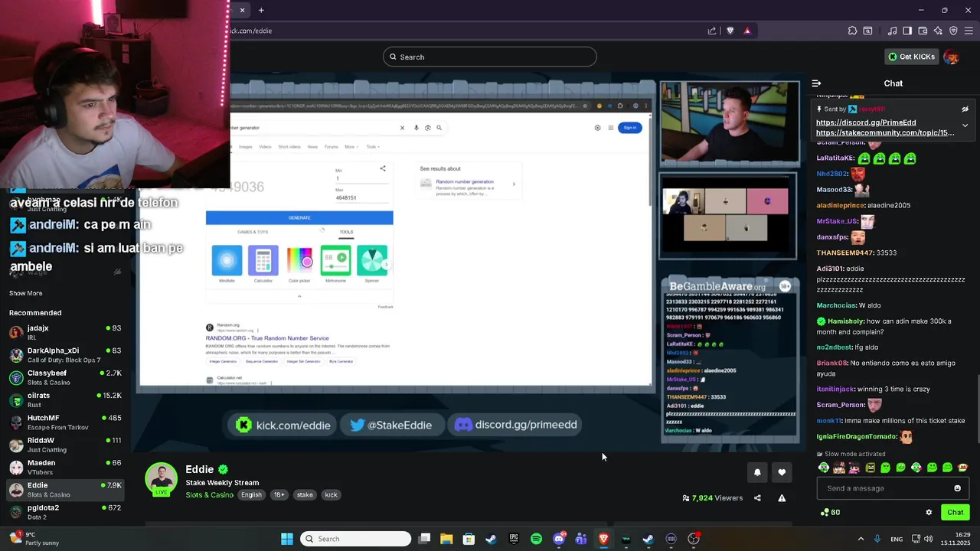
Task: Open Discord from the taskbar
Action: [x=559, y=539]
